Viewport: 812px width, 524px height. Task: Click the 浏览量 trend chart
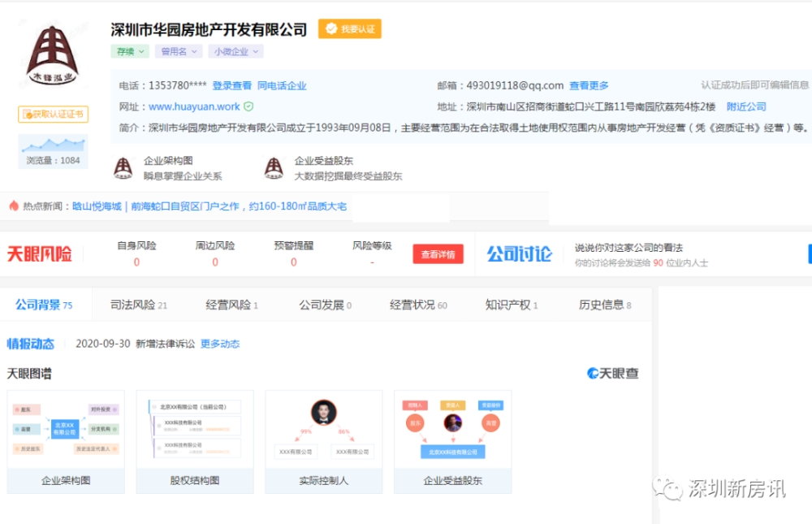coord(54,144)
